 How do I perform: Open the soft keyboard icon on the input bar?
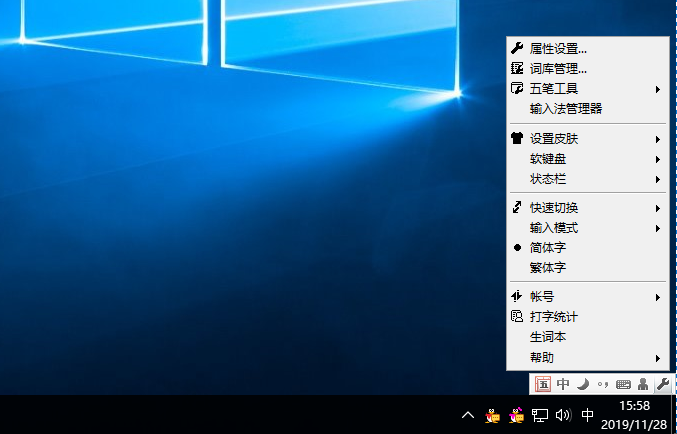[623, 384]
